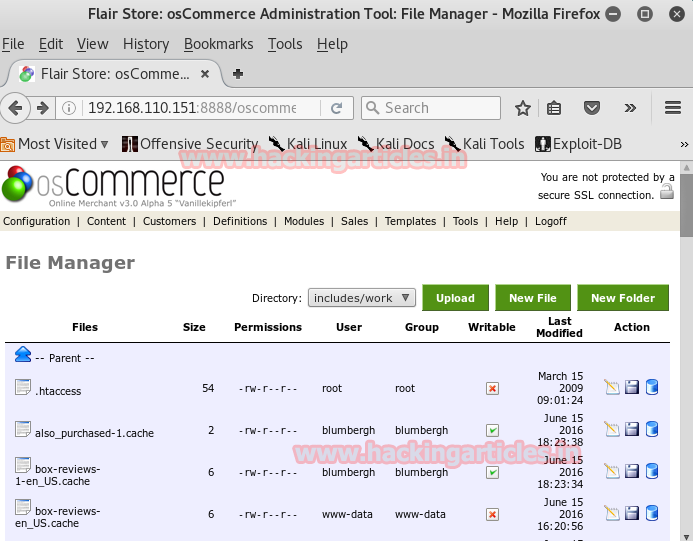Delete the .htaccess file via trash icon
Screen dimensions: 693x541
(x=652, y=387)
